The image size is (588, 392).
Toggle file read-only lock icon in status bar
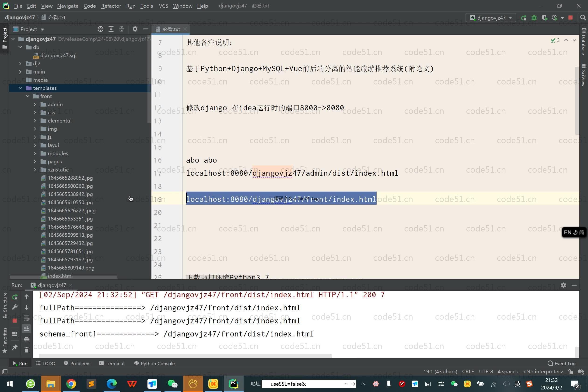pos(571,372)
